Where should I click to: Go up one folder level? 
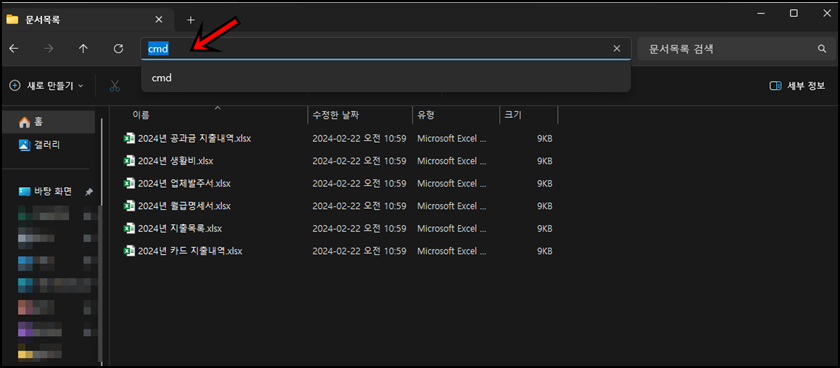coord(83,49)
